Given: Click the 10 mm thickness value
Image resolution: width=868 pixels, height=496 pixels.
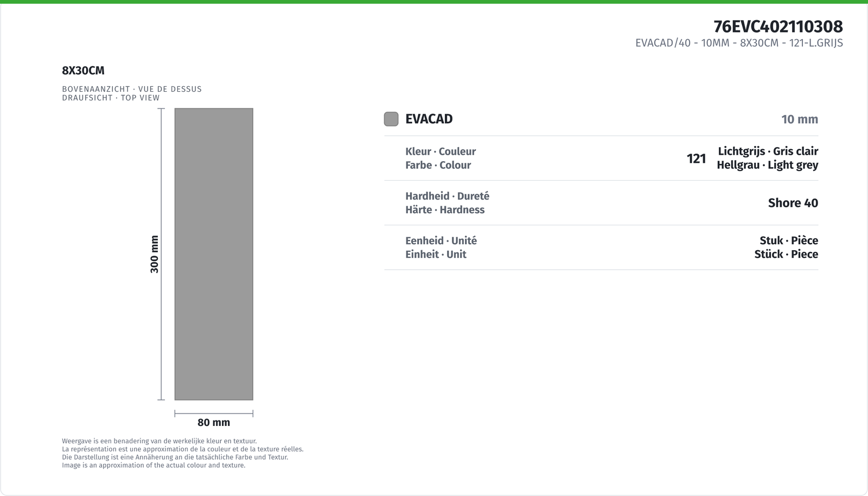Looking at the screenshot, I should [800, 119].
